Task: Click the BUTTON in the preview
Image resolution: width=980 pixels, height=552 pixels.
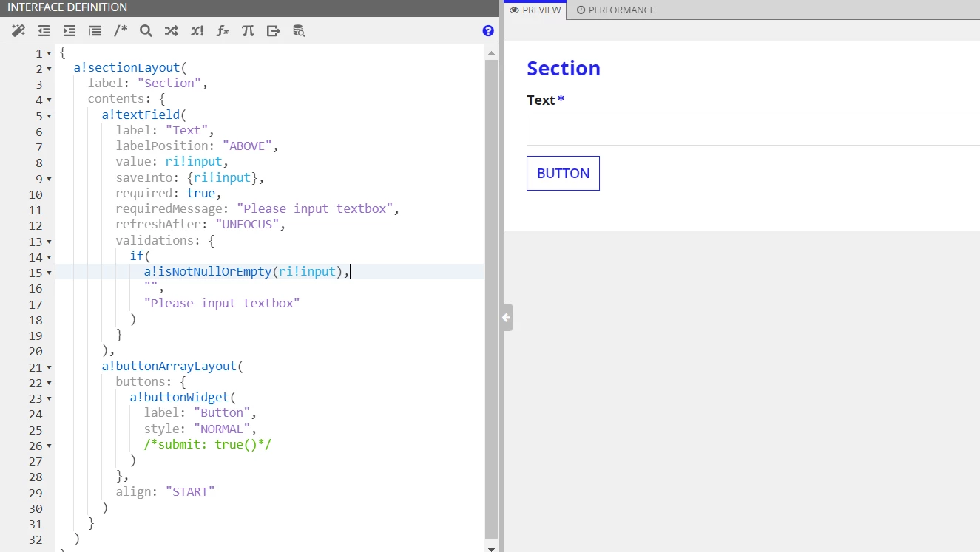Action: click(563, 173)
